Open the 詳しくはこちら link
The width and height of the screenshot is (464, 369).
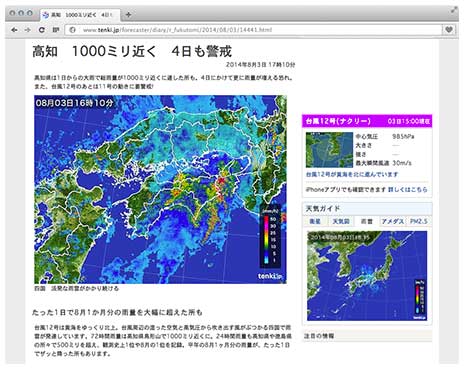click(x=407, y=189)
